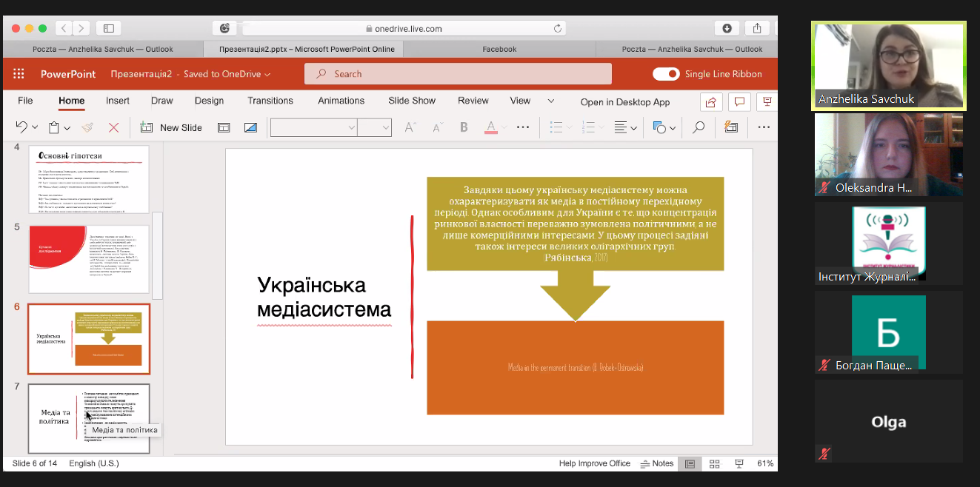Screen dimensions: 980x487
Task: Click the Format Painter brush icon
Action: coord(87,127)
